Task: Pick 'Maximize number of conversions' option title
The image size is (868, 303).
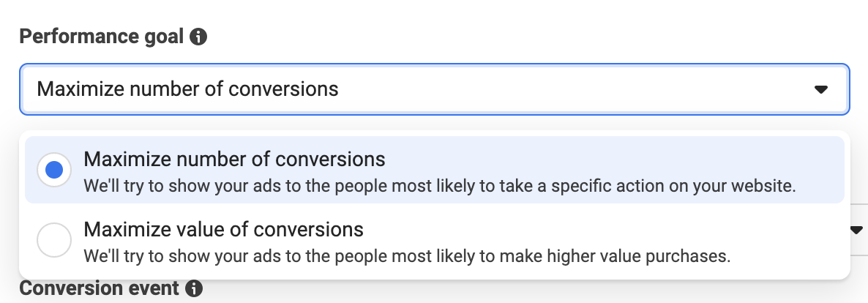Action: [234, 160]
